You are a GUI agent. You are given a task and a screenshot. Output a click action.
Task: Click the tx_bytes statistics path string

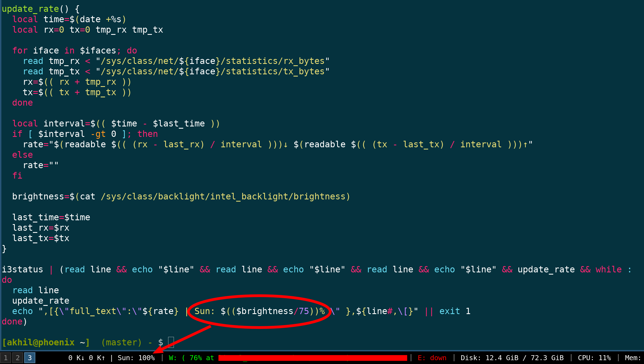pos(213,71)
